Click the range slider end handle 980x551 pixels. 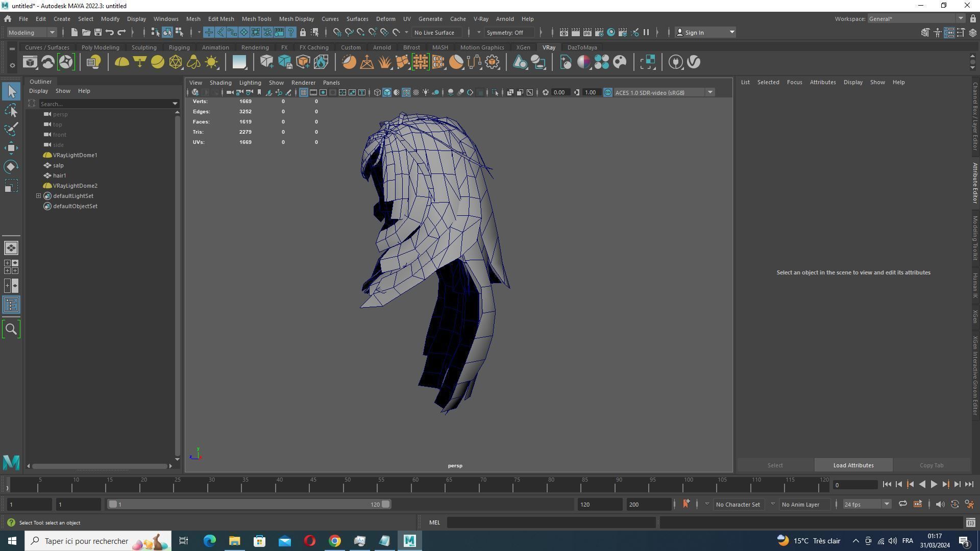(386, 505)
